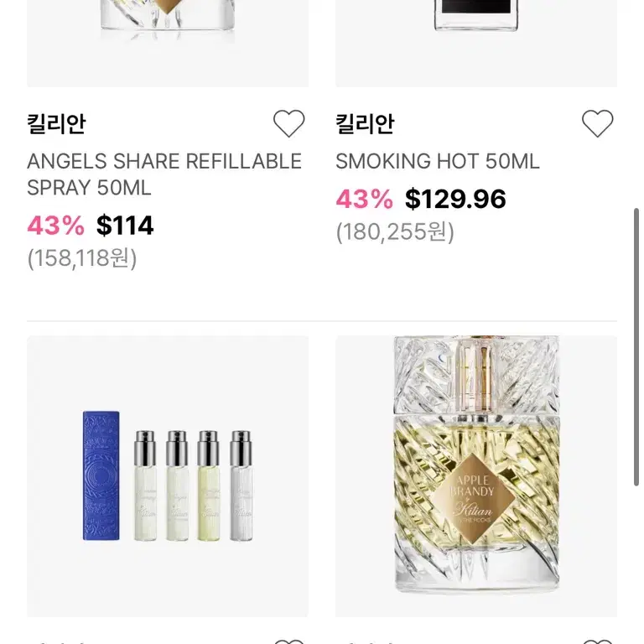Tap the partially visible heart below Apple Brandy
The height and width of the screenshot is (644, 644).
pos(598,641)
